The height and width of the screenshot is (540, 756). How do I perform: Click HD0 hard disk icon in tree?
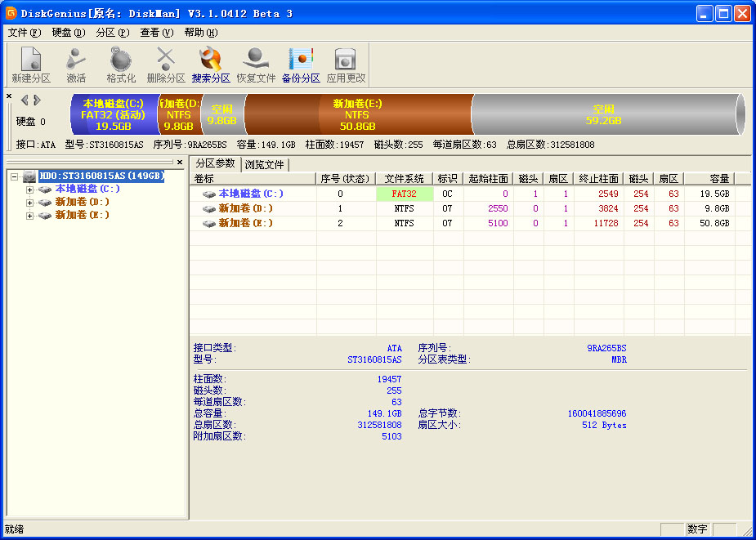(x=30, y=176)
